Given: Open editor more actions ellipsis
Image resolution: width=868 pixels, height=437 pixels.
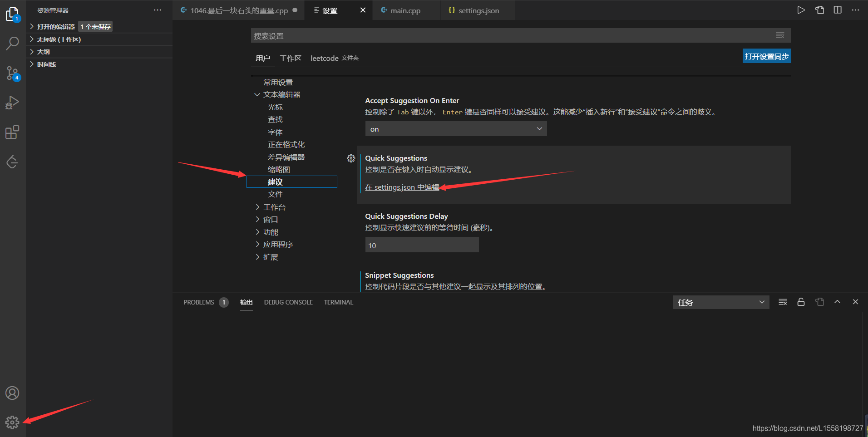Looking at the screenshot, I should [855, 10].
